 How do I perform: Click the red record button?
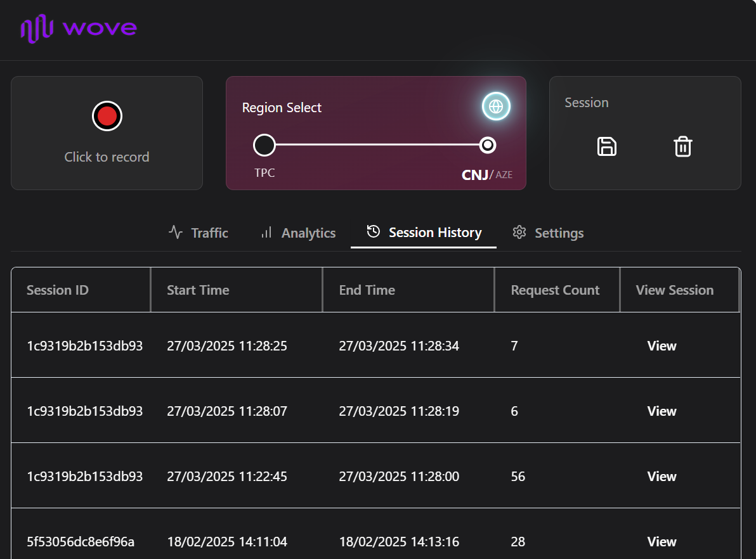(x=107, y=116)
